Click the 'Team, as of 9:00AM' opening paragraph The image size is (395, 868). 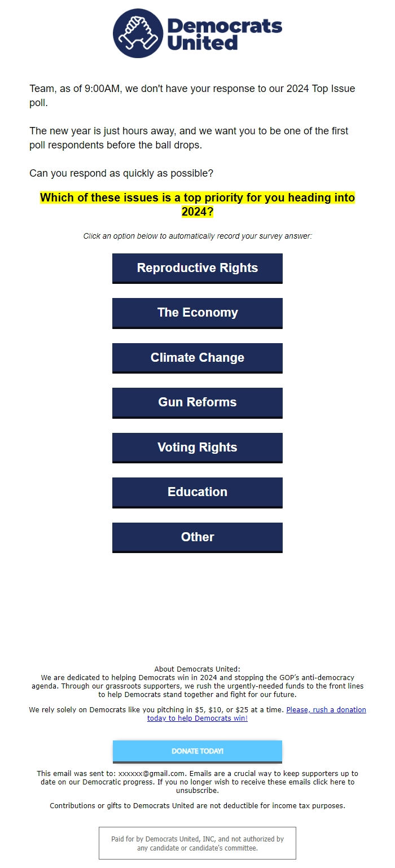point(192,96)
